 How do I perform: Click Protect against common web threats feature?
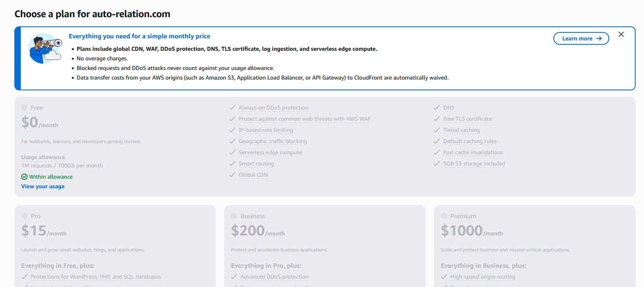point(304,119)
